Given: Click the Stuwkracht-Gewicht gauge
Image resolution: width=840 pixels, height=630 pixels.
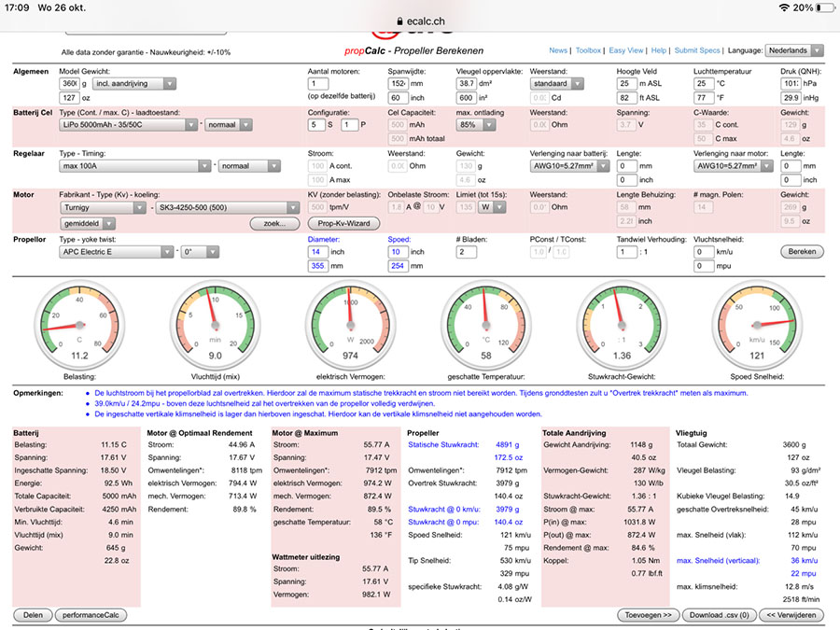Looking at the screenshot, I should click(622, 325).
